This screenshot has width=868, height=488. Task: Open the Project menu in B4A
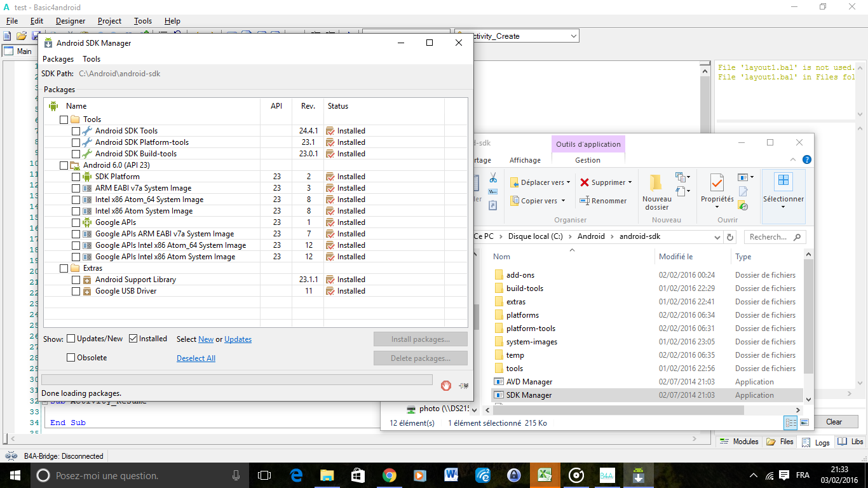point(109,21)
